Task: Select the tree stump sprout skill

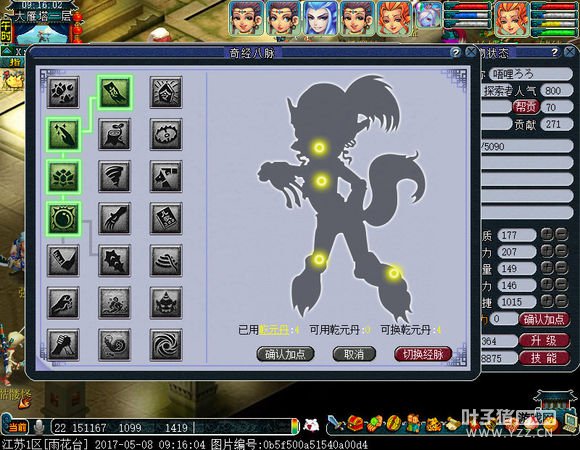Action: coord(115,134)
